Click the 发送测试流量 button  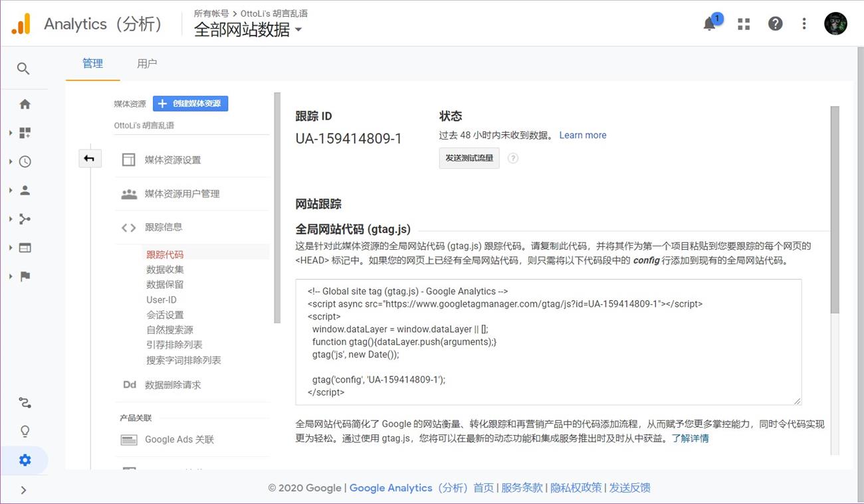pos(469,158)
